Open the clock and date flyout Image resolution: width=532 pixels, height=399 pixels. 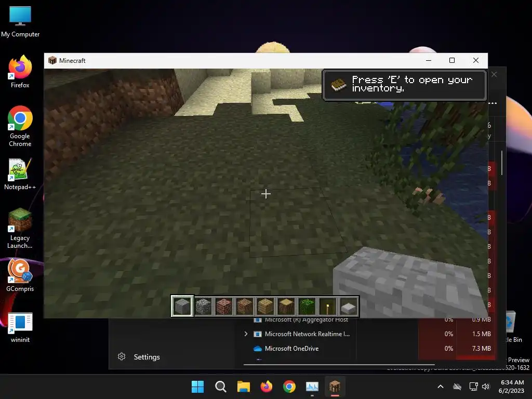coord(512,387)
